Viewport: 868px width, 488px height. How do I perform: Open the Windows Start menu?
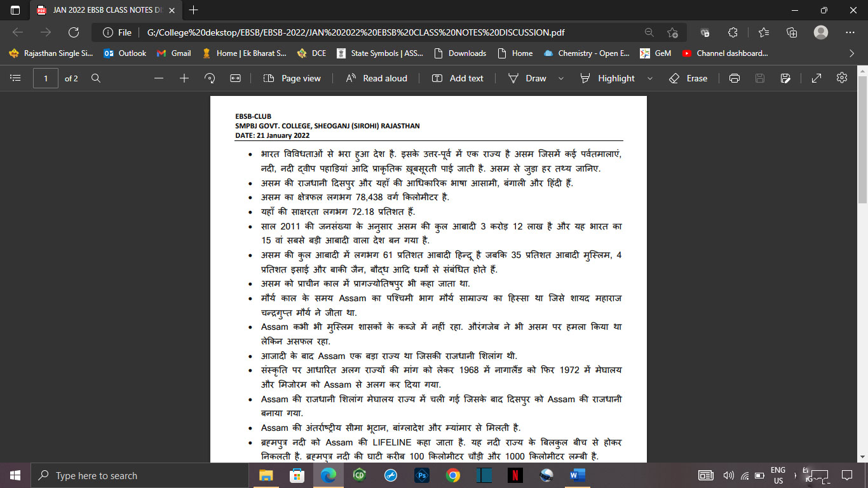15,475
